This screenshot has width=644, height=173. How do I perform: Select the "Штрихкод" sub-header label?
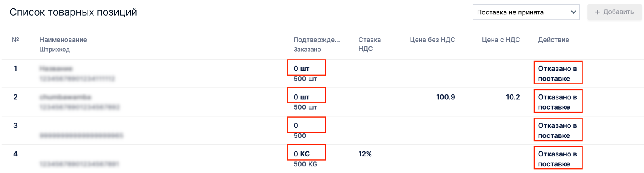pos(55,50)
